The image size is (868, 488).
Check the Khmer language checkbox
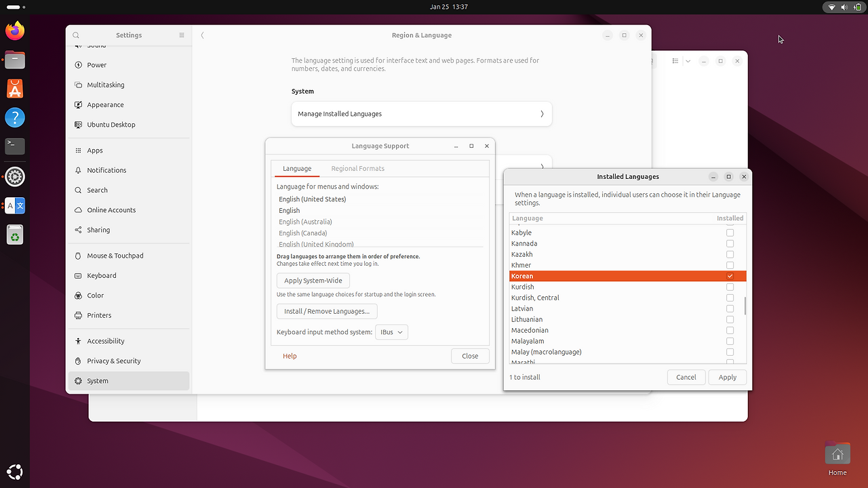pyautogui.click(x=730, y=265)
